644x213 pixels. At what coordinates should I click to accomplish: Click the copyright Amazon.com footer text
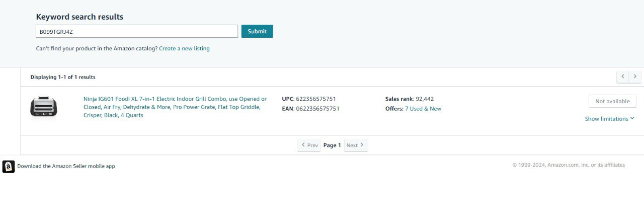tap(569, 165)
